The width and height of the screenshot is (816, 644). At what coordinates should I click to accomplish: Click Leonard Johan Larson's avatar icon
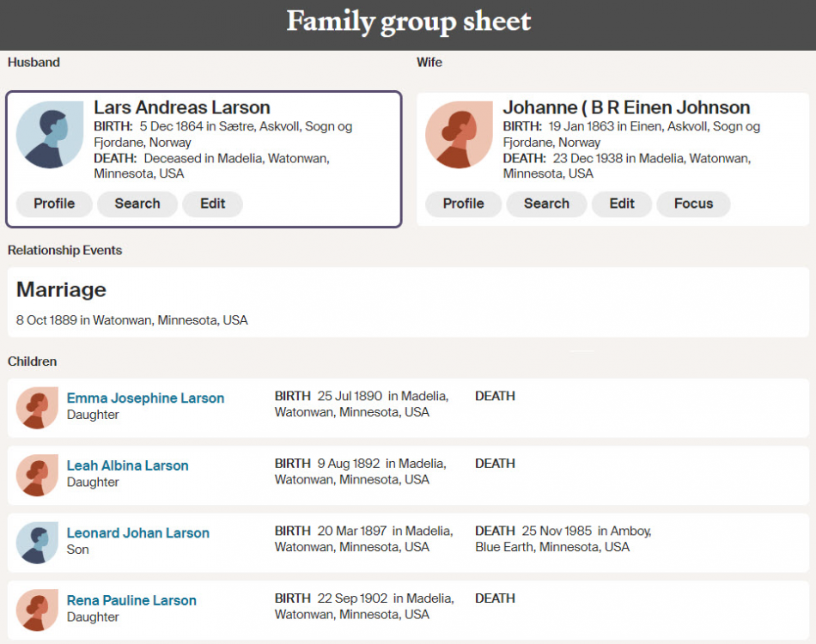37,542
